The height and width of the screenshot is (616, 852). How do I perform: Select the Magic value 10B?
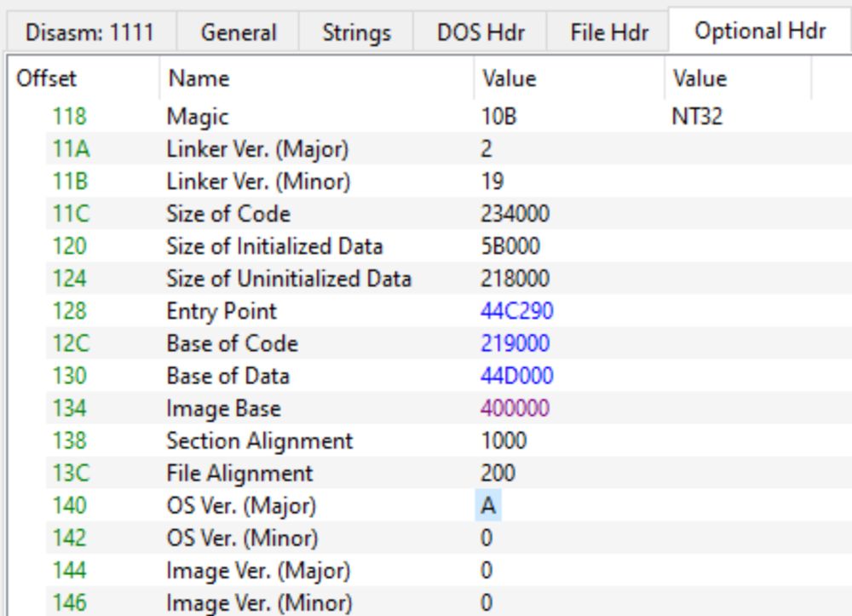click(x=498, y=116)
